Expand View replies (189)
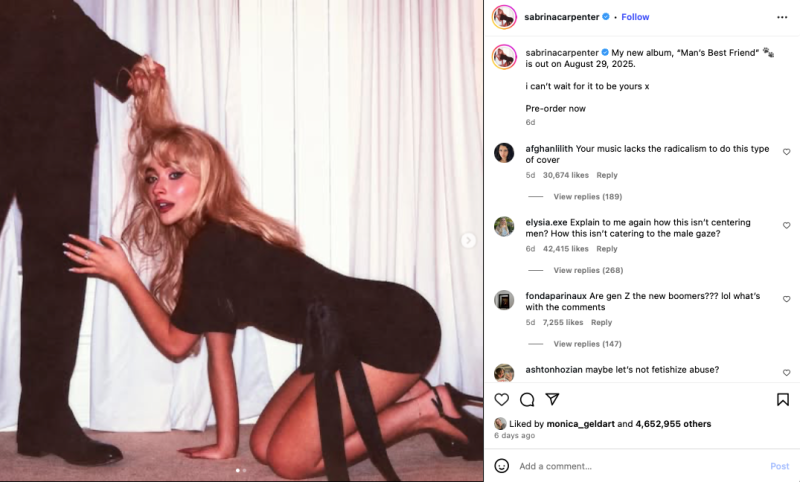The height and width of the screenshot is (482, 800). tap(588, 196)
